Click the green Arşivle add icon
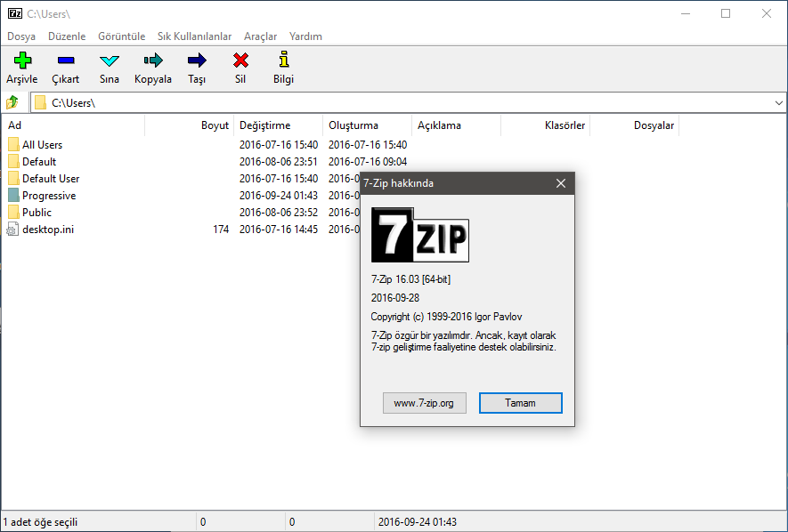788x532 pixels. 22,60
